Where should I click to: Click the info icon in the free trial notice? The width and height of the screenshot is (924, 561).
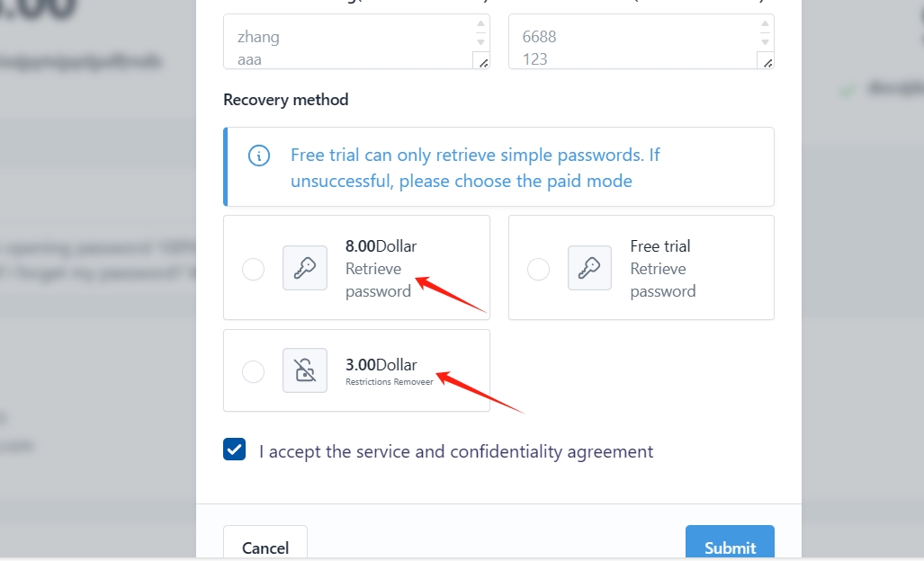tap(258, 156)
